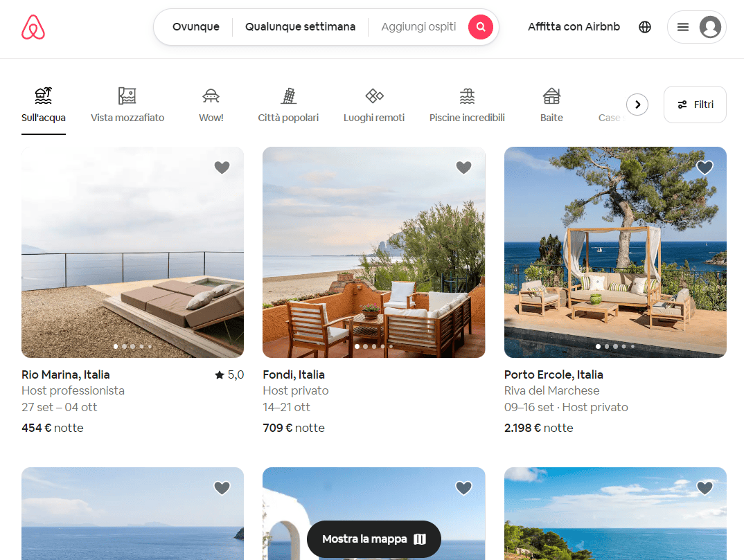Click the Airbnb logo home icon
This screenshot has height=560, width=744.
coord(33,27)
